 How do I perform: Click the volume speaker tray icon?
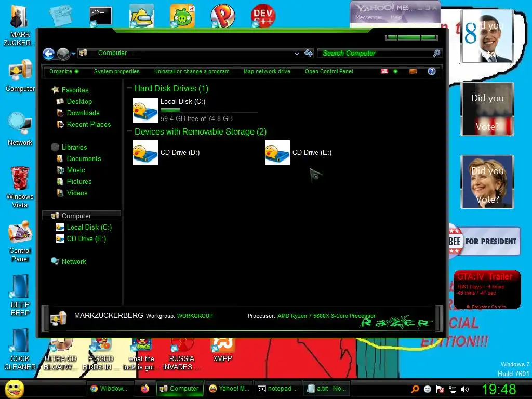(465, 389)
